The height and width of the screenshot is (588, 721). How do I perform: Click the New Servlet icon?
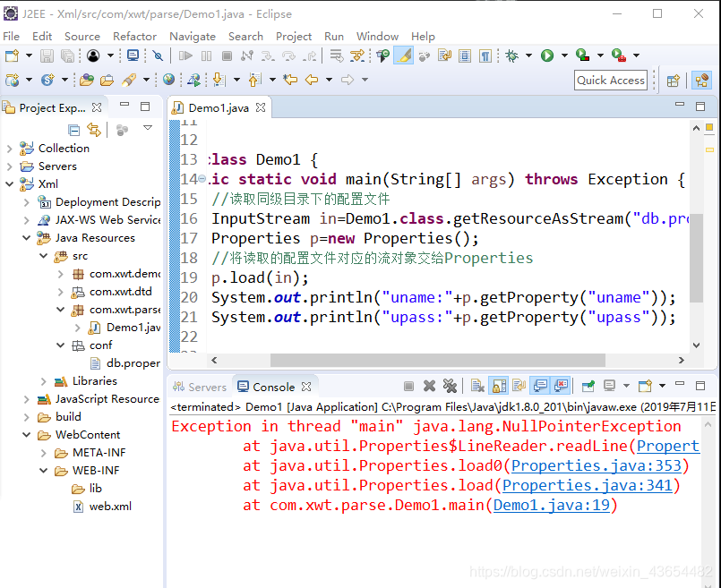47,80
